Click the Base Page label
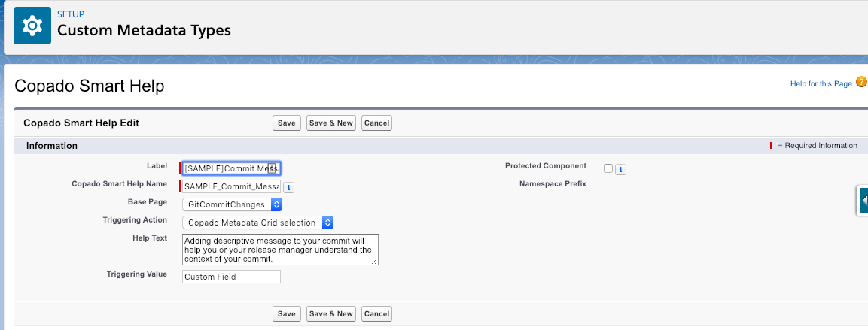 148,201
